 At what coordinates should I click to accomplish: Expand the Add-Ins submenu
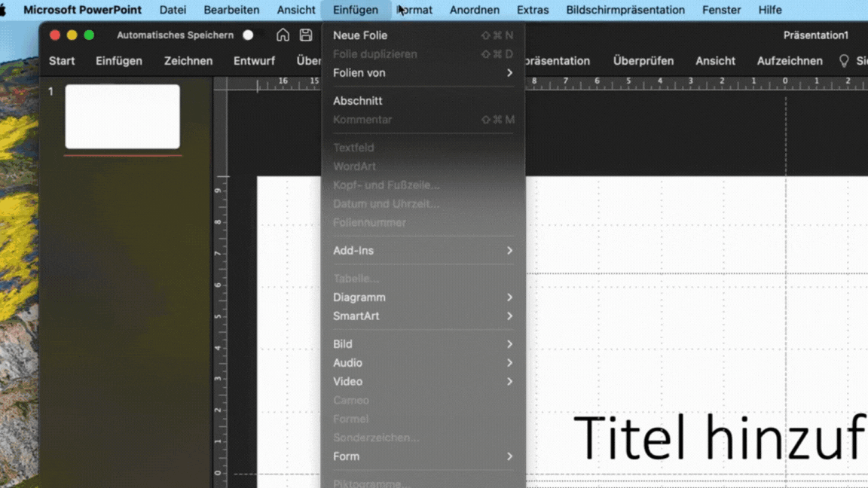[x=423, y=251]
